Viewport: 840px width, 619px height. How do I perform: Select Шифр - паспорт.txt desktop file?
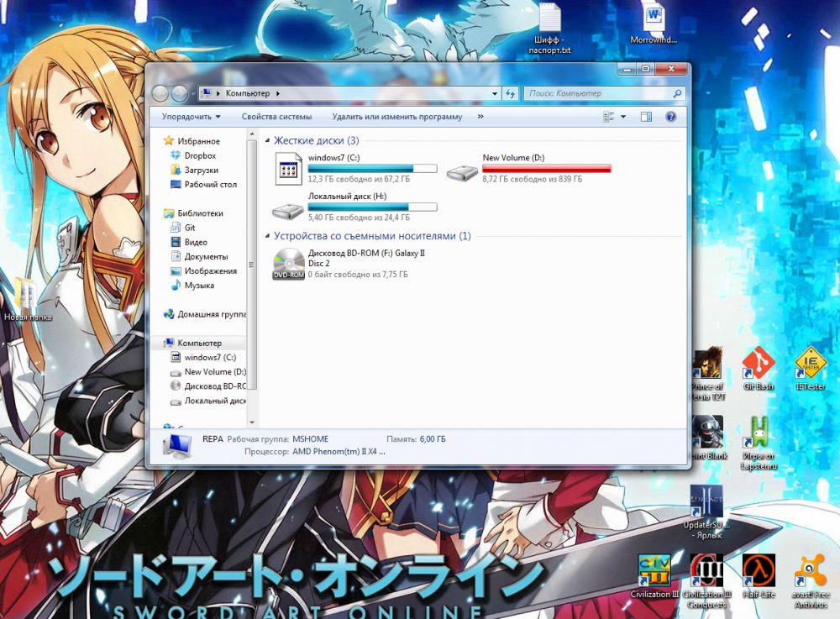549,29
